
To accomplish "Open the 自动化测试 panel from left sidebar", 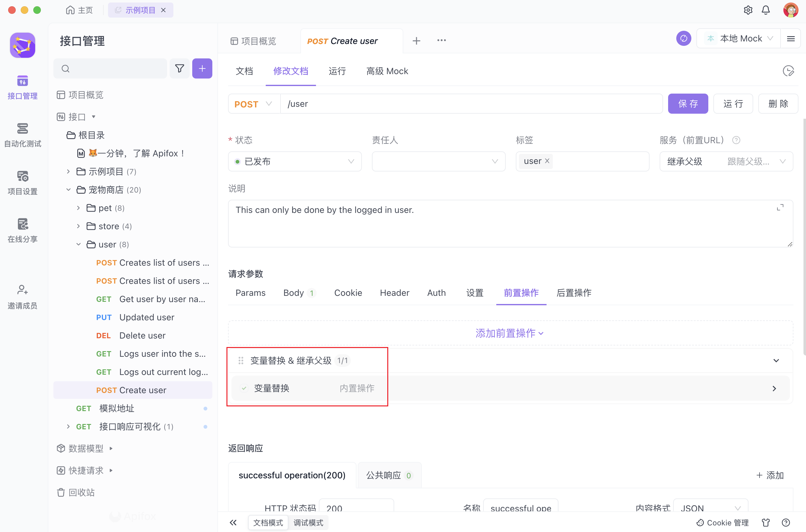I will click(22, 135).
